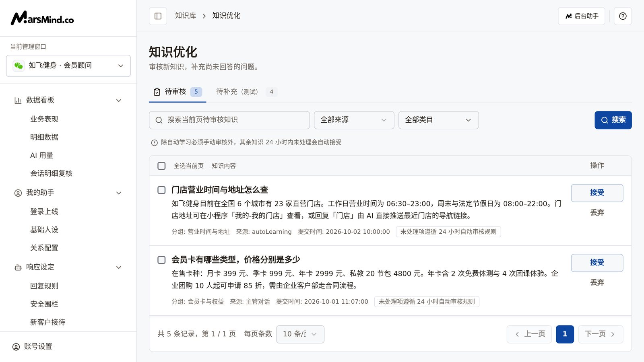Screen dimensions: 644x362
Task: Open 回复规则 in the sidebar
Action: coord(44,286)
